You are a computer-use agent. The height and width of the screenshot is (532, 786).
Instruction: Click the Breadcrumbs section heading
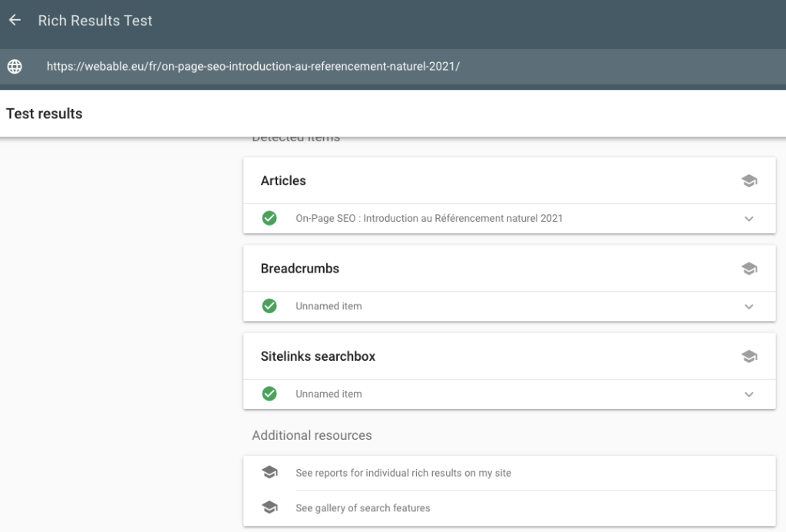300,268
